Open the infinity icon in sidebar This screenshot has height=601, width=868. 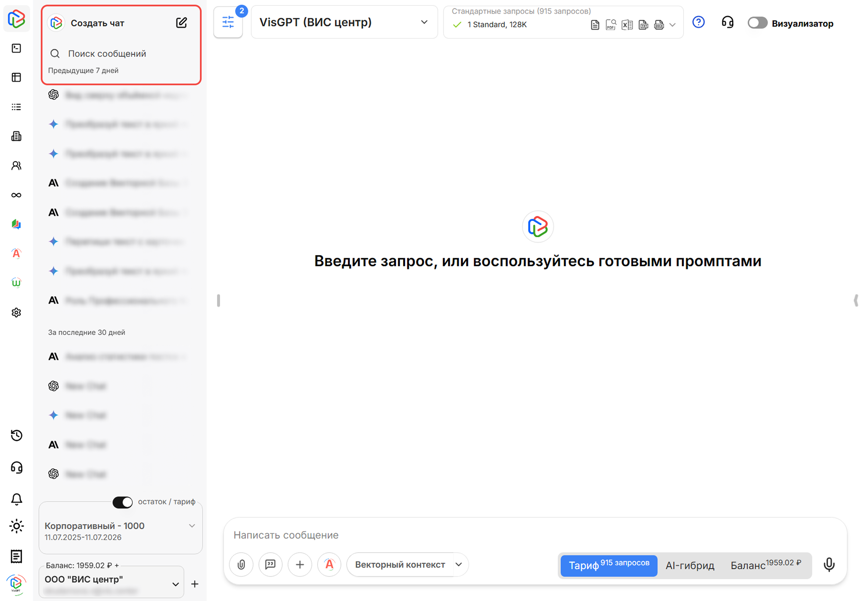point(16,195)
